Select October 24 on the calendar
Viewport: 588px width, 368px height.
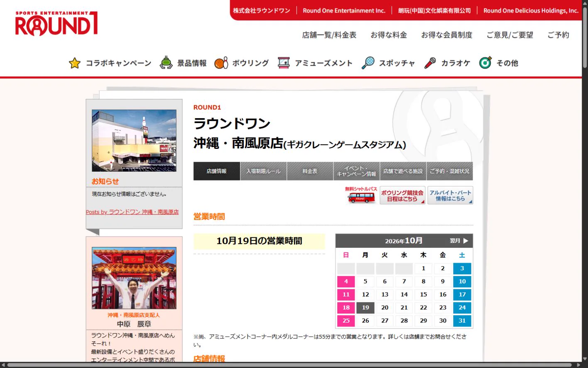(x=462, y=308)
